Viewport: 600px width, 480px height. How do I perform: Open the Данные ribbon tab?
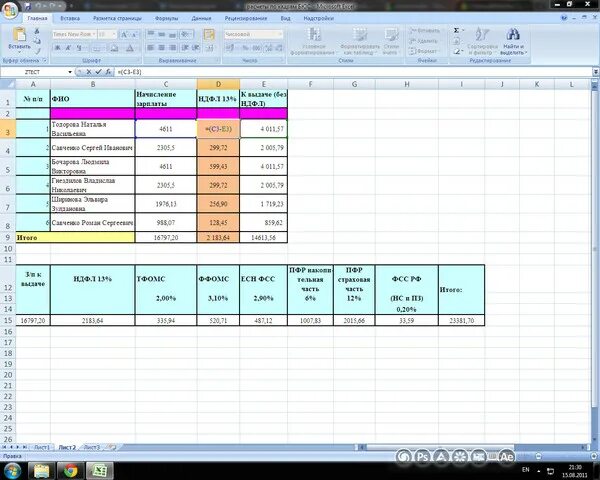pos(201,18)
